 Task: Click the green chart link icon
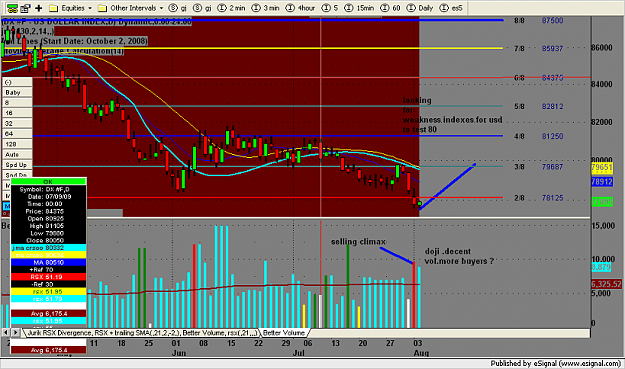pyautogui.click(x=12, y=8)
